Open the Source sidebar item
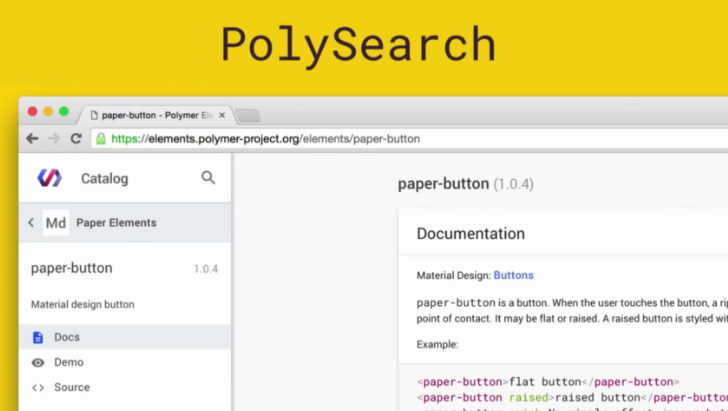Screen dimensions: 728x411 coord(124,387)
